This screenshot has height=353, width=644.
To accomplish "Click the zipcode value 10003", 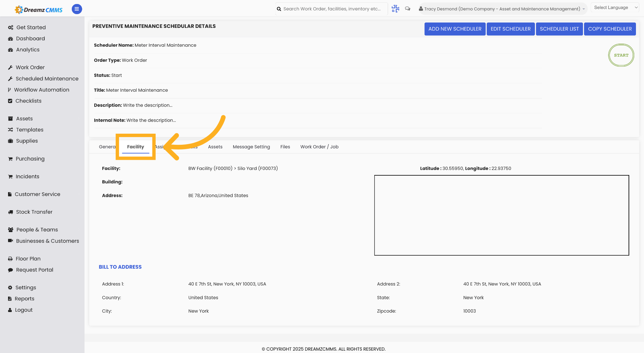I will (x=470, y=311).
